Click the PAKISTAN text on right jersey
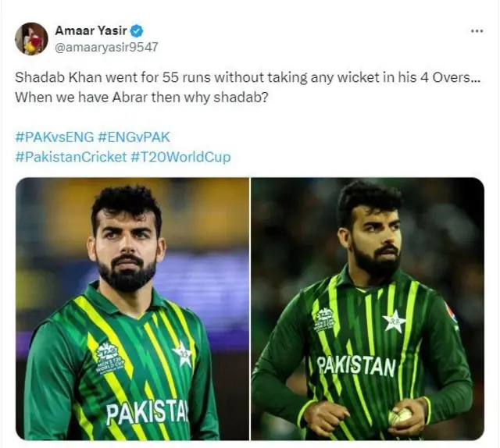This screenshot has width=500, height=448. click(x=356, y=366)
